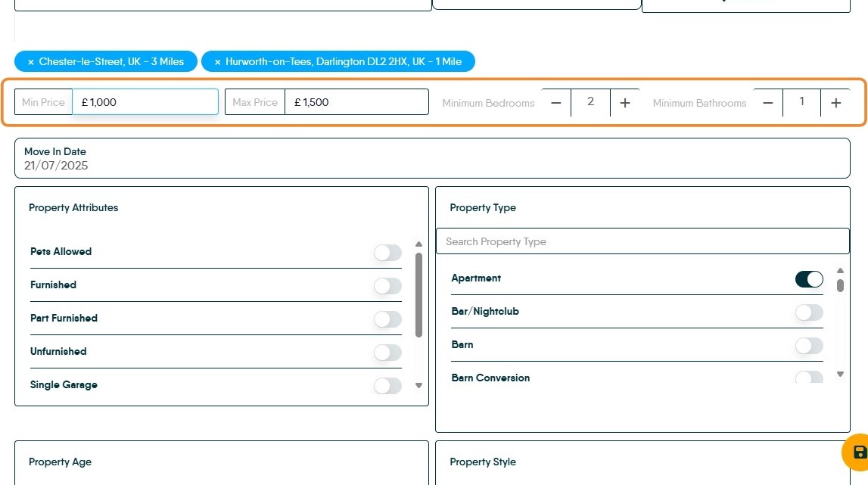Screen dimensions: 868x485
Task: Click the Apartment label text
Action: click(476, 278)
